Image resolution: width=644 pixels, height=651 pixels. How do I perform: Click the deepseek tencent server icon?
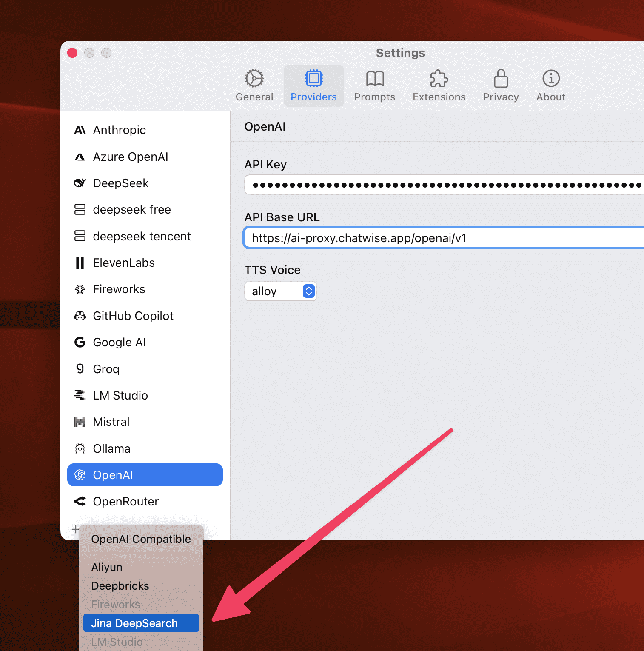[x=80, y=236]
